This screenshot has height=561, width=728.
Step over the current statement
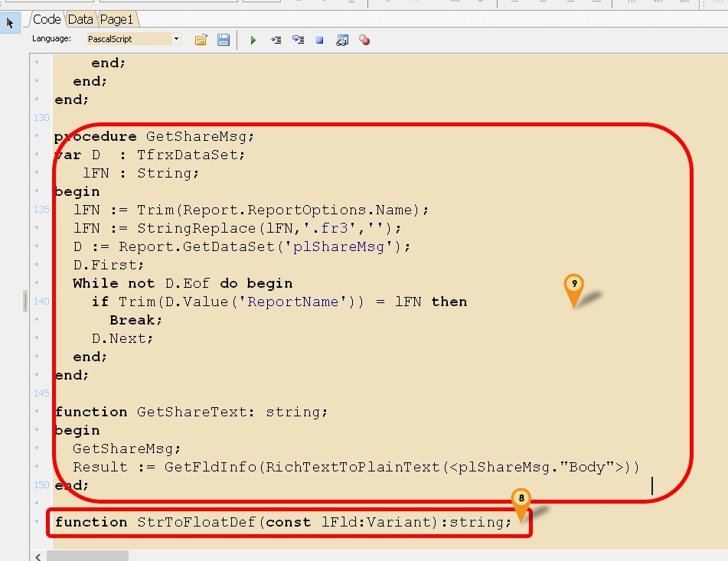pyautogui.click(x=298, y=40)
